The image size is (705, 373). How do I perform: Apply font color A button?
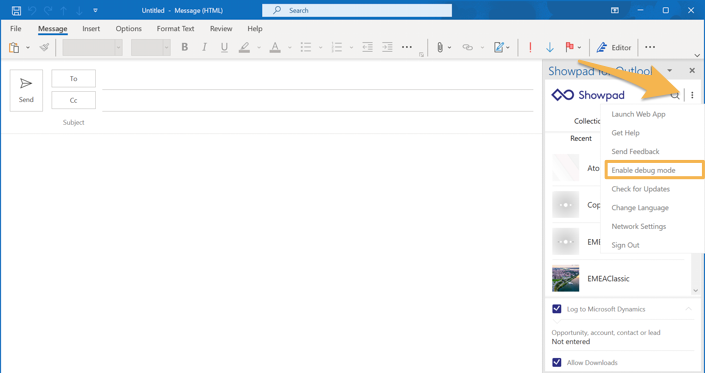(x=275, y=47)
